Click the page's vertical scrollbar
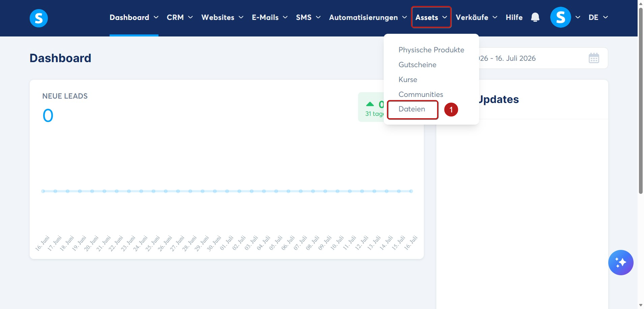The image size is (644, 309). [x=641, y=101]
